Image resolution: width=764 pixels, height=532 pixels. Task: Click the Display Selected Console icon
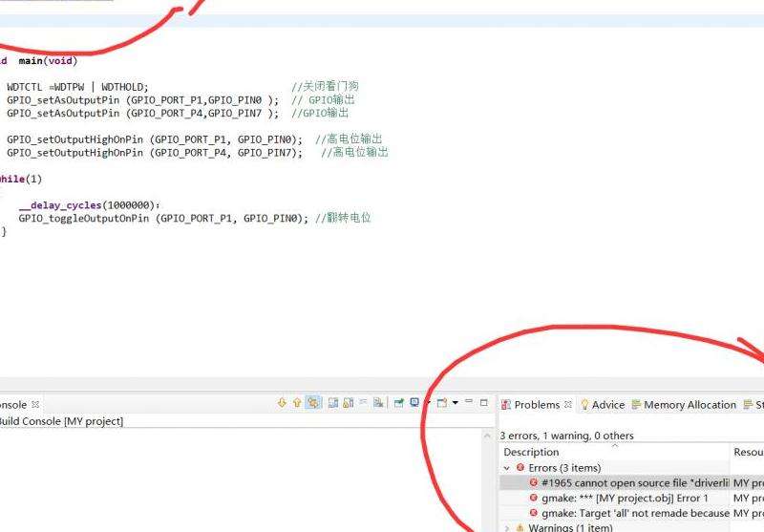pos(414,403)
